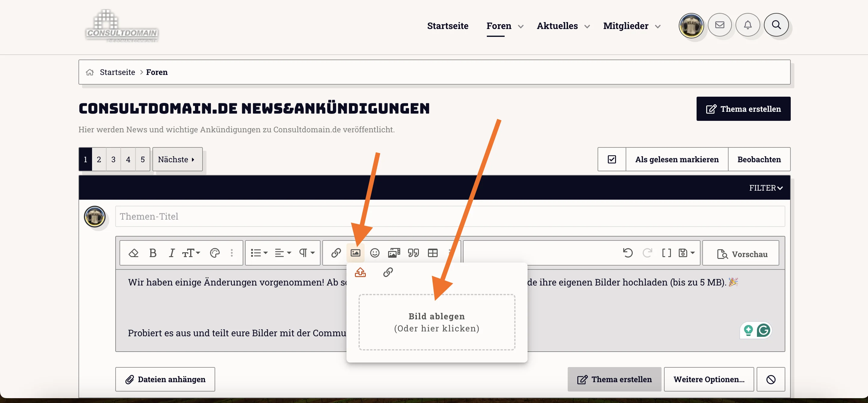This screenshot has height=403, width=868.
Task: Click the redo icon
Action: 647,253
